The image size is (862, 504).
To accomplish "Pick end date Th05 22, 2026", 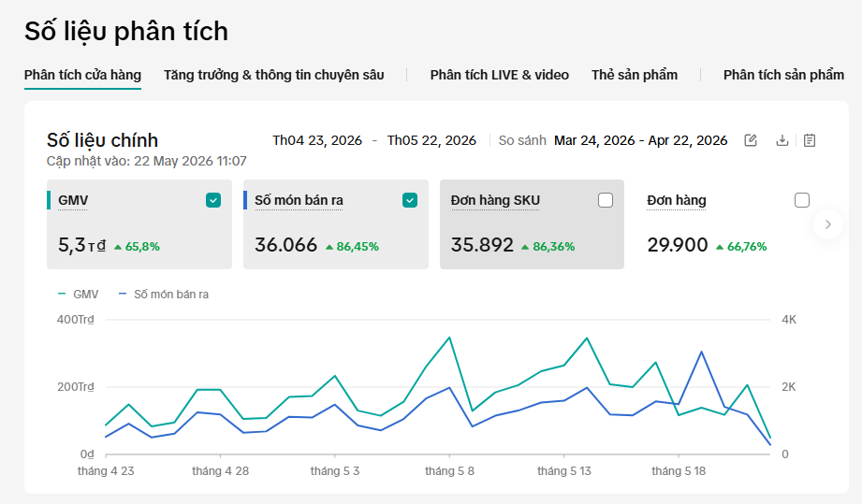I will 431,140.
